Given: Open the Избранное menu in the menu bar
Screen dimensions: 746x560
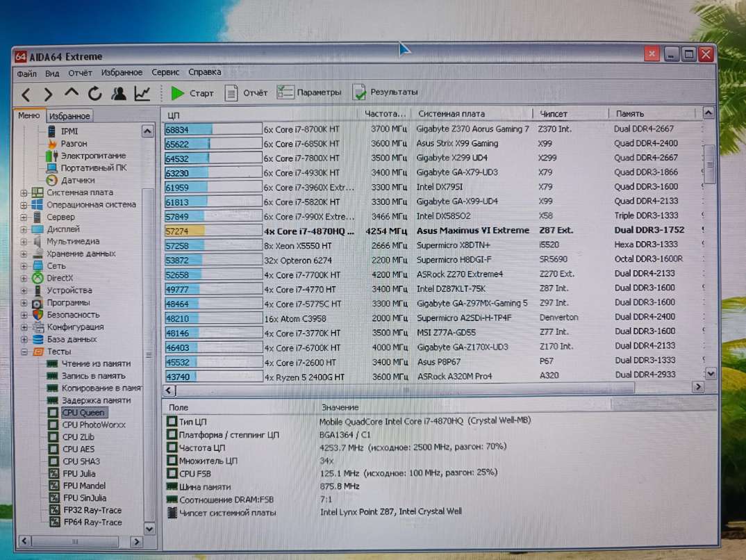Looking at the screenshot, I should pyautogui.click(x=122, y=72).
